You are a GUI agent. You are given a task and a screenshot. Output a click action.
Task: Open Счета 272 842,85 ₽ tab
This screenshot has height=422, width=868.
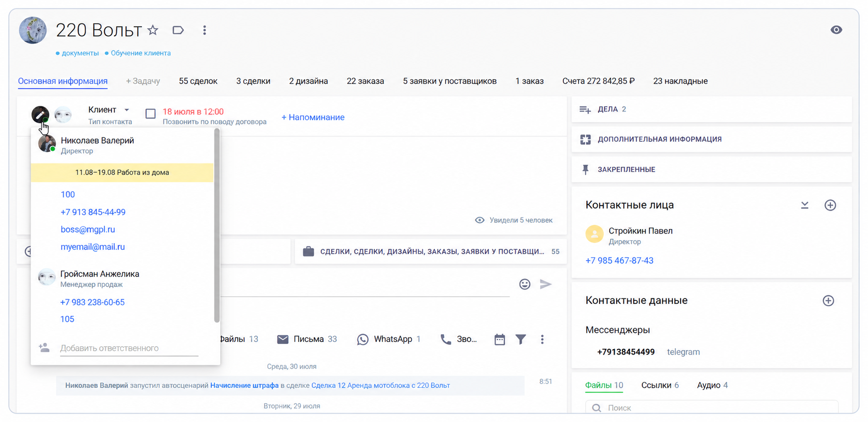(x=599, y=81)
